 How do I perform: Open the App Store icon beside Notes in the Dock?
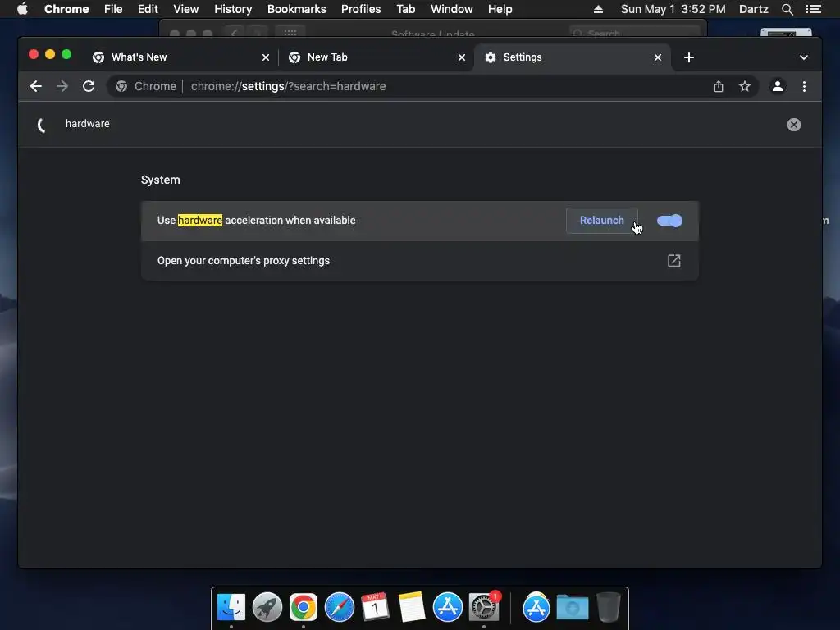pyautogui.click(x=448, y=607)
